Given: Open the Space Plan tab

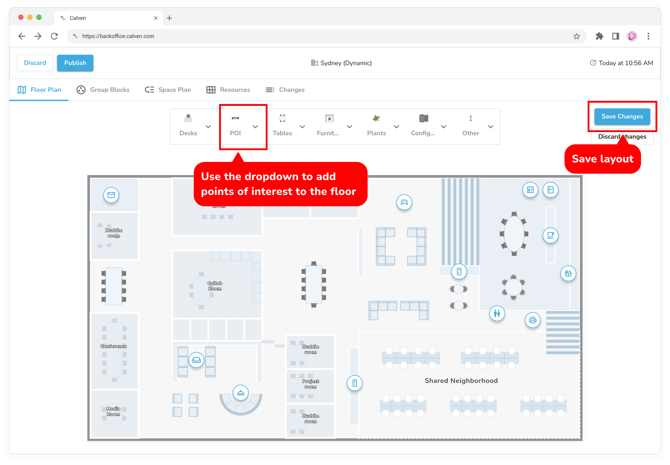Looking at the screenshot, I should point(167,90).
